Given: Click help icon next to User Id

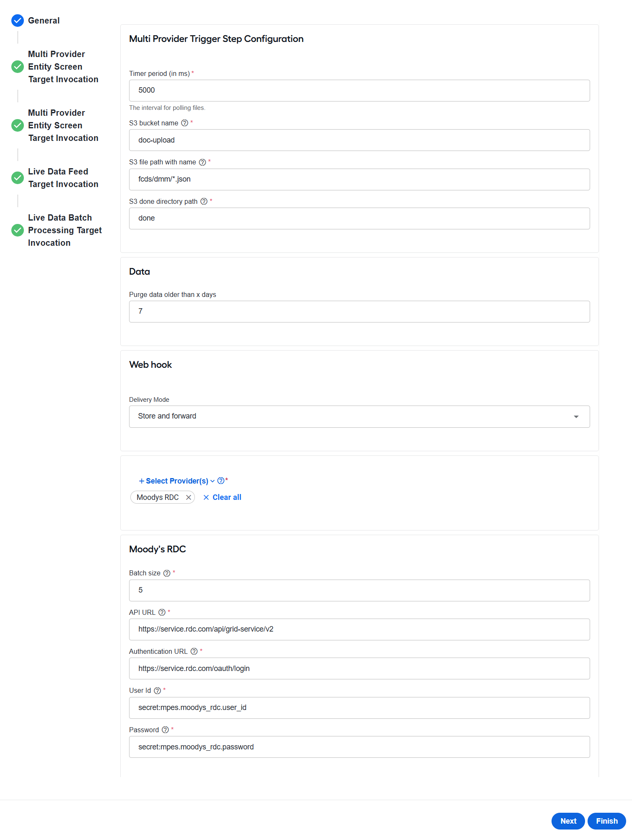Looking at the screenshot, I should coord(157,691).
